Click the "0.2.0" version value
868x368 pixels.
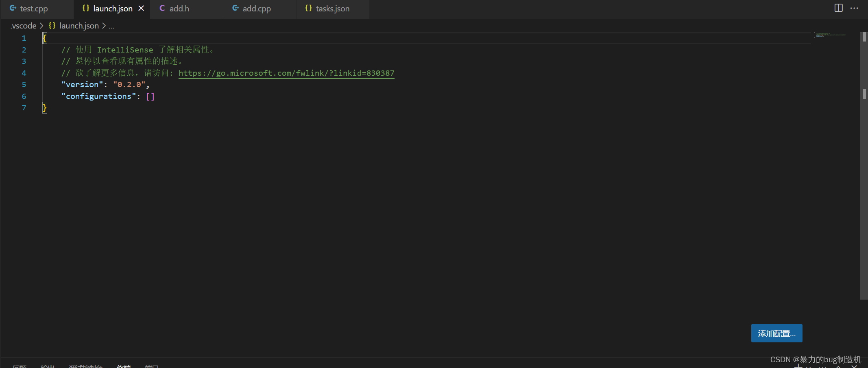[129, 84]
